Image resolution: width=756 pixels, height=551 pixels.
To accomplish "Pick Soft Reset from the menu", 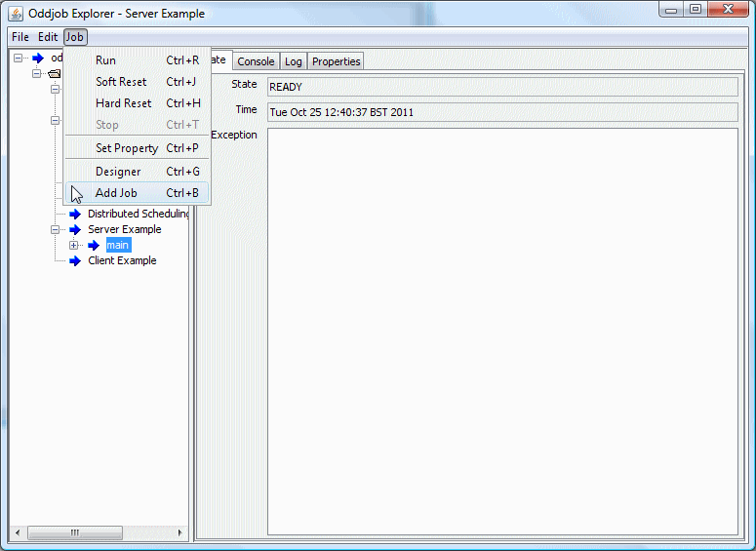I will [121, 82].
